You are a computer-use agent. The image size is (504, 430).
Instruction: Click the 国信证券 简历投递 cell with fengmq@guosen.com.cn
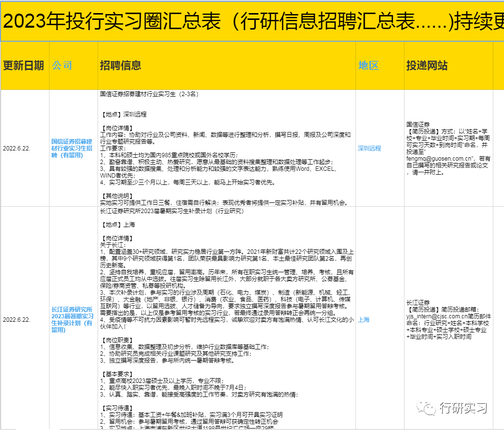click(448, 148)
